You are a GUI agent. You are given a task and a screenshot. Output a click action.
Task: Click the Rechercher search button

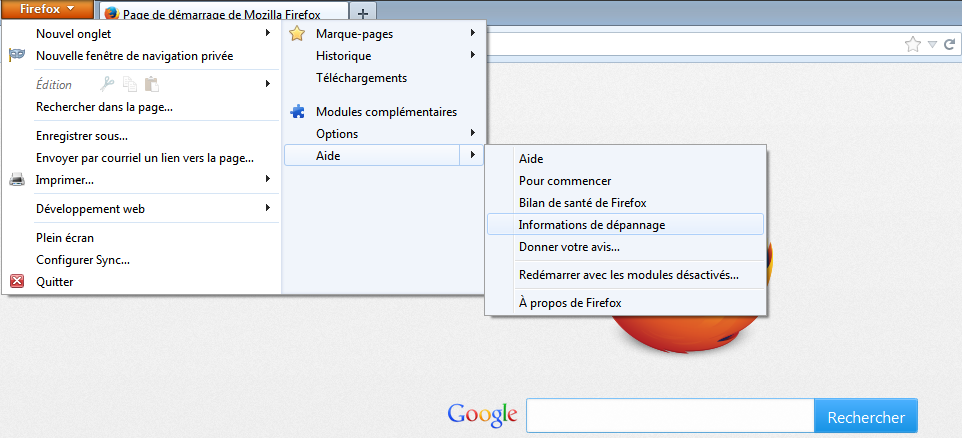tap(866, 417)
